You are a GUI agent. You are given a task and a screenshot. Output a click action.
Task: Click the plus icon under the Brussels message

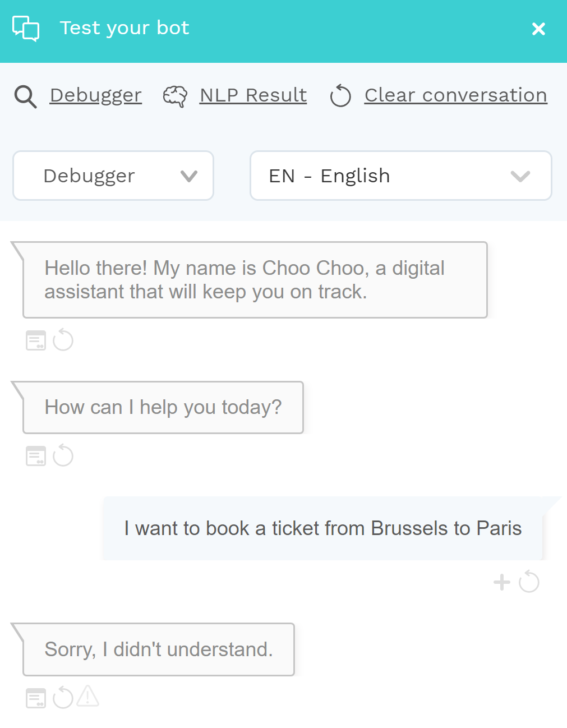pyautogui.click(x=502, y=582)
